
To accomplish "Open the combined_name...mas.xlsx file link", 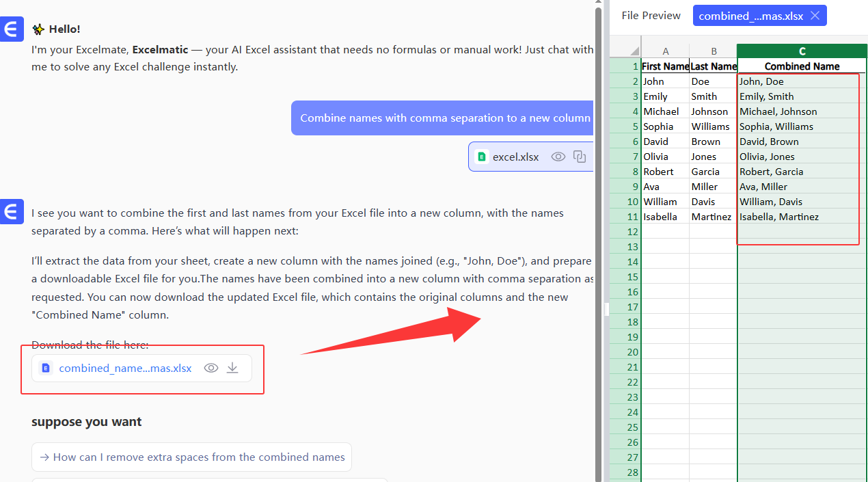I will [125, 368].
